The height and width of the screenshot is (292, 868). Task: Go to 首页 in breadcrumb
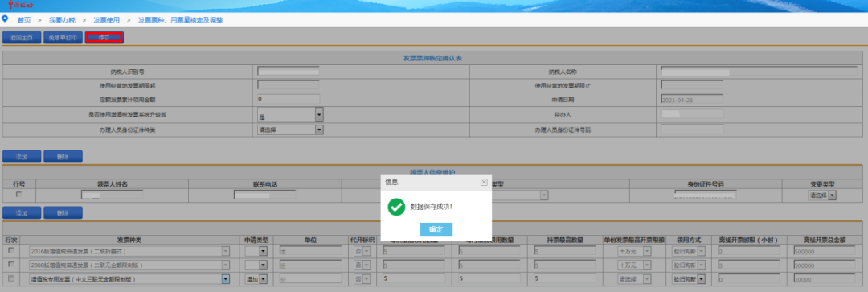pyautogui.click(x=24, y=19)
